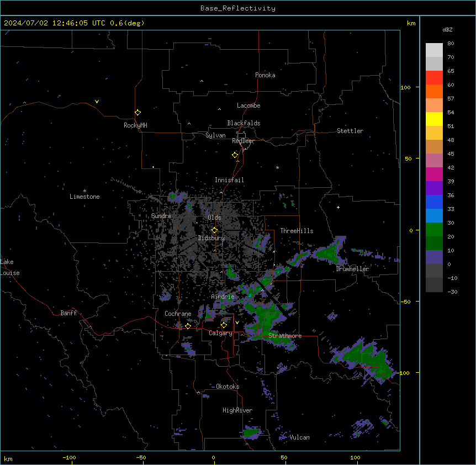Click the magenta 39-42 dBZ legend swatch

(x=434, y=174)
